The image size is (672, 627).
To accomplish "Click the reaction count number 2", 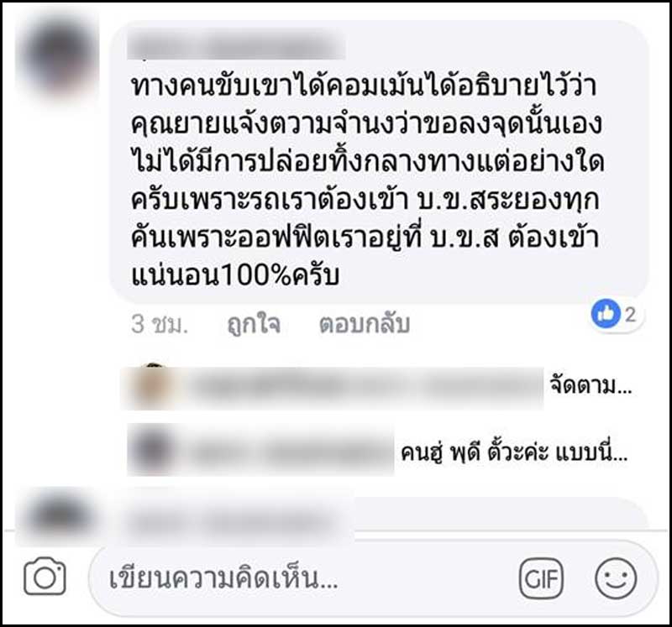I will pos(630,315).
